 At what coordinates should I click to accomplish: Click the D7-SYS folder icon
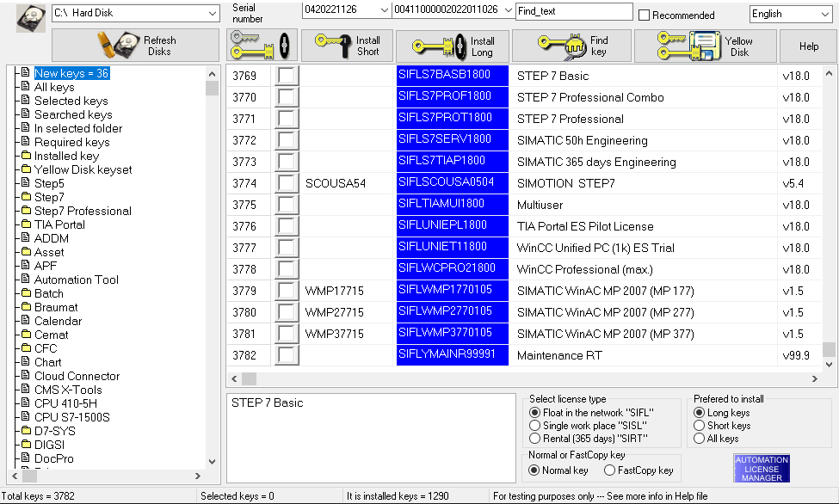[26, 430]
